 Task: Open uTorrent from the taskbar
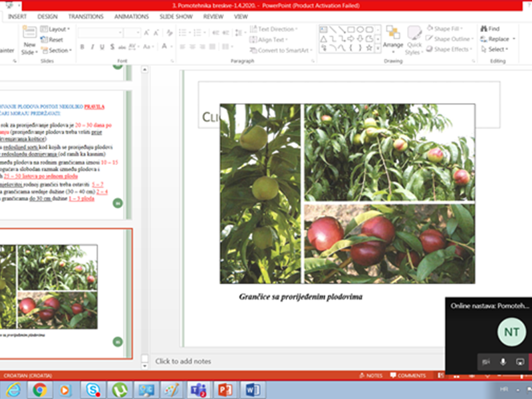[x=120, y=390]
